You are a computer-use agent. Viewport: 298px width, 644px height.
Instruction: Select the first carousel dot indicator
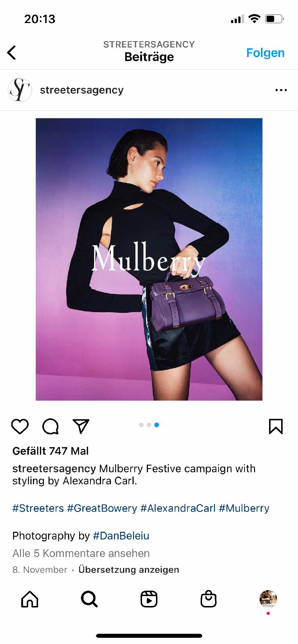(141, 425)
